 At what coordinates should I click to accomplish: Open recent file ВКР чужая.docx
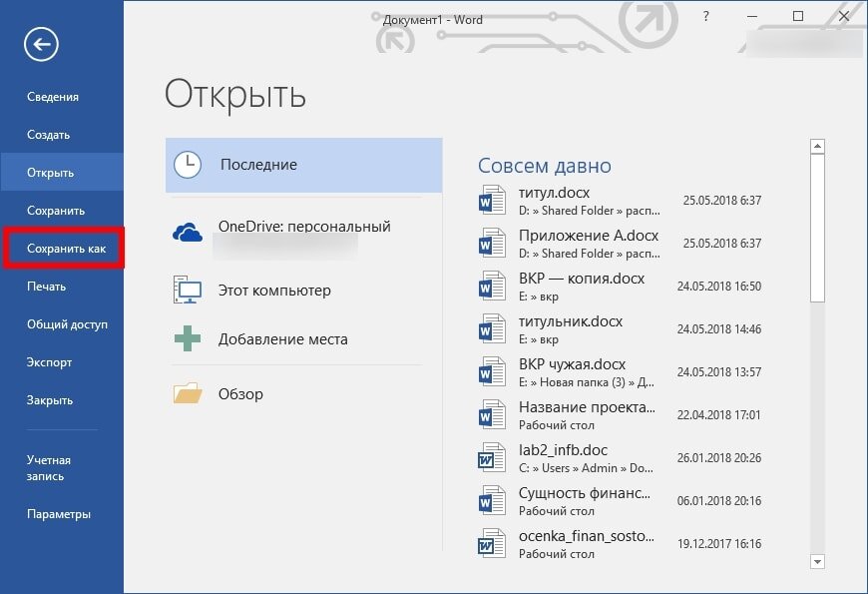click(622, 371)
